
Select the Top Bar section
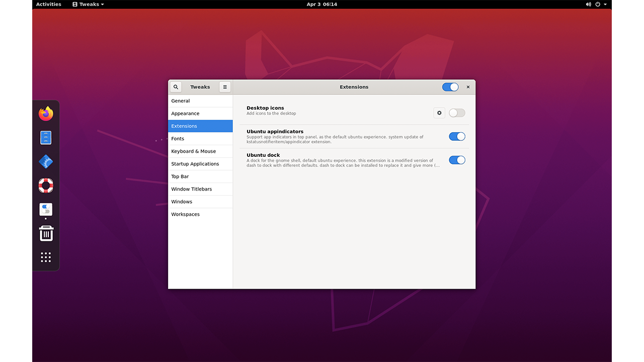(x=200, y=176)
